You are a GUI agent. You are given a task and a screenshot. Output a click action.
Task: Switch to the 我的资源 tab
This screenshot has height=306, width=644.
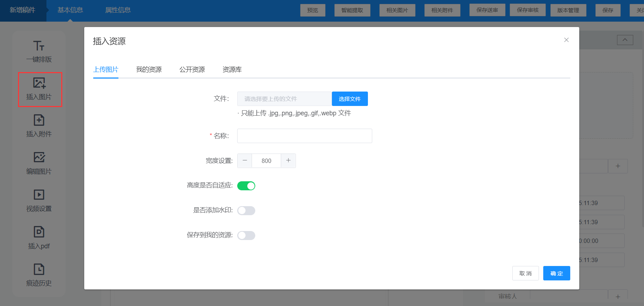tap(149, 70)
